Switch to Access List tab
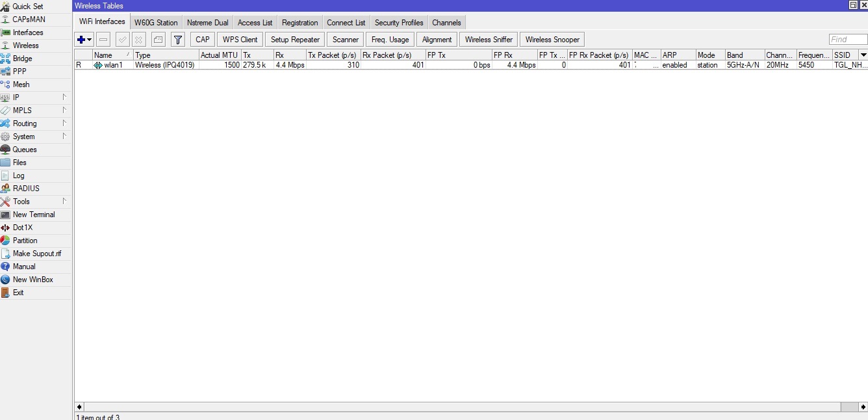Screen dimensions: 868x420 pos(255,23)
